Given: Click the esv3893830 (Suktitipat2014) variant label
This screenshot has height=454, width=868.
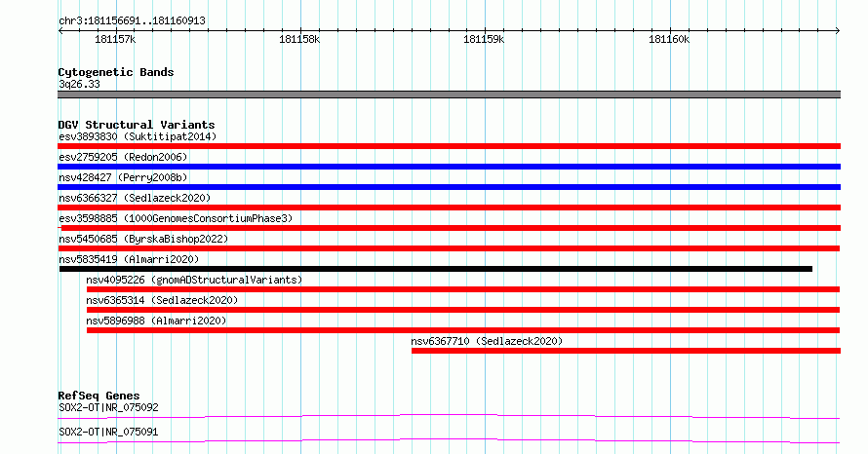Looking at the screenshot, I should click(x=138, y=136).
